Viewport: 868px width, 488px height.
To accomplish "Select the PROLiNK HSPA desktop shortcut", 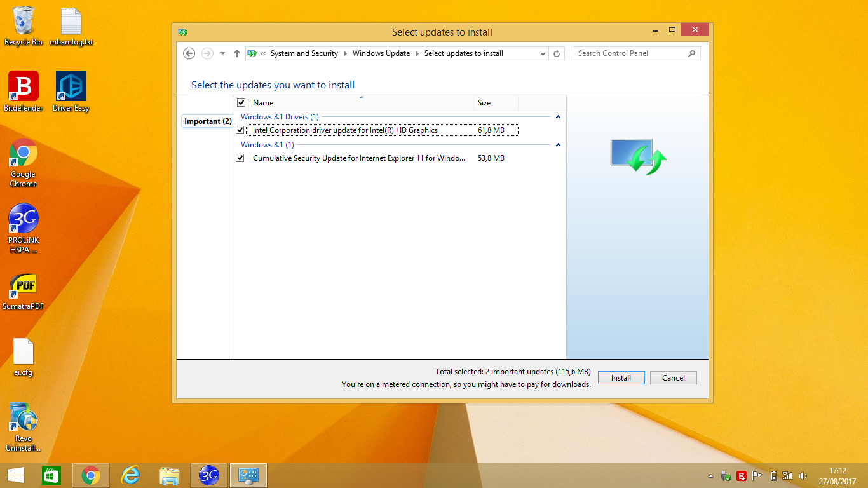I will (24, 229).
